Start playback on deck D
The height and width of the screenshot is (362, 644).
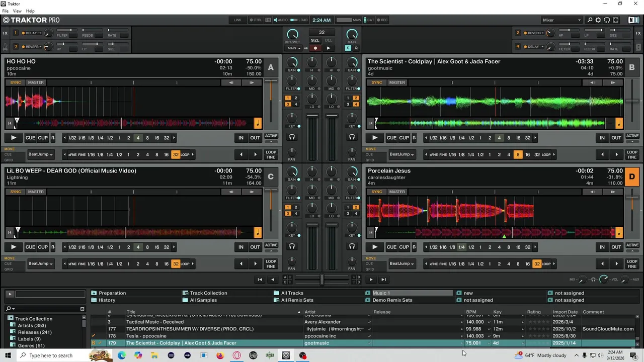click(x=375, y=247)
